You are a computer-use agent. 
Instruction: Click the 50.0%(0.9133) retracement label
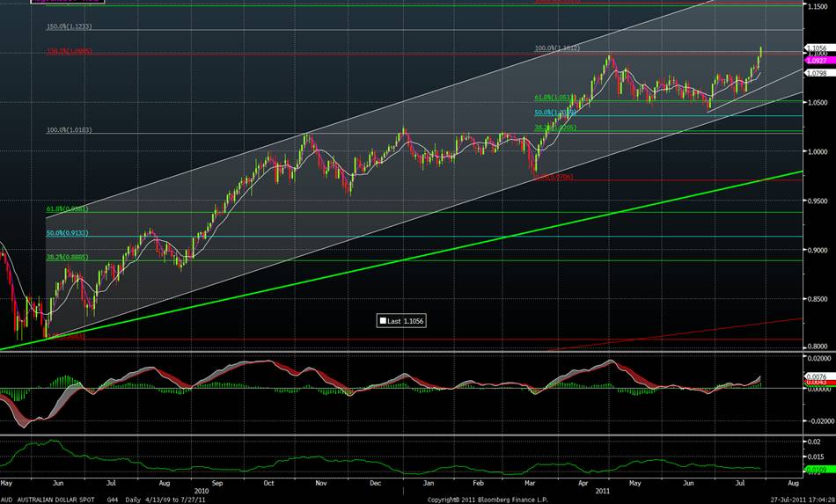point(69,234)
